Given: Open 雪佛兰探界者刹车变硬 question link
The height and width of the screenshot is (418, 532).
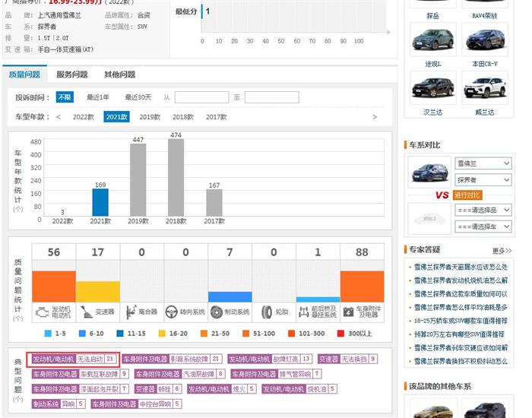Looking at the screenshot, I should 461,348.
